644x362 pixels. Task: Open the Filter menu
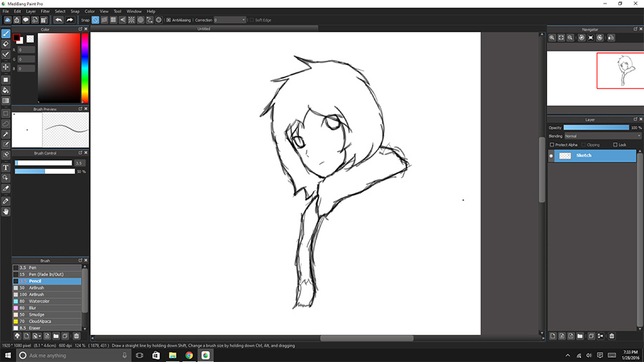pyautogui.click(x=45, y=11)
